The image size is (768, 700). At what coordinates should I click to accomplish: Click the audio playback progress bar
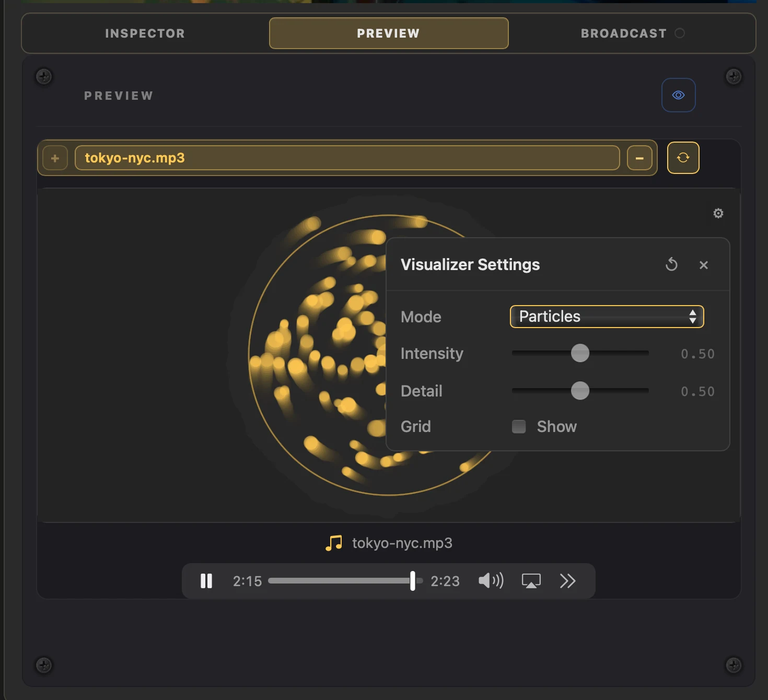(345, 581)
